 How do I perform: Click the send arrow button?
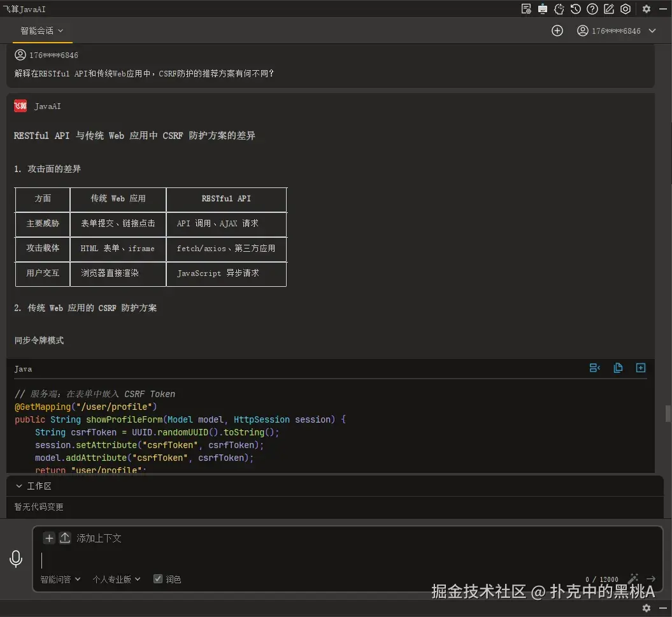(x=651, y=579)
